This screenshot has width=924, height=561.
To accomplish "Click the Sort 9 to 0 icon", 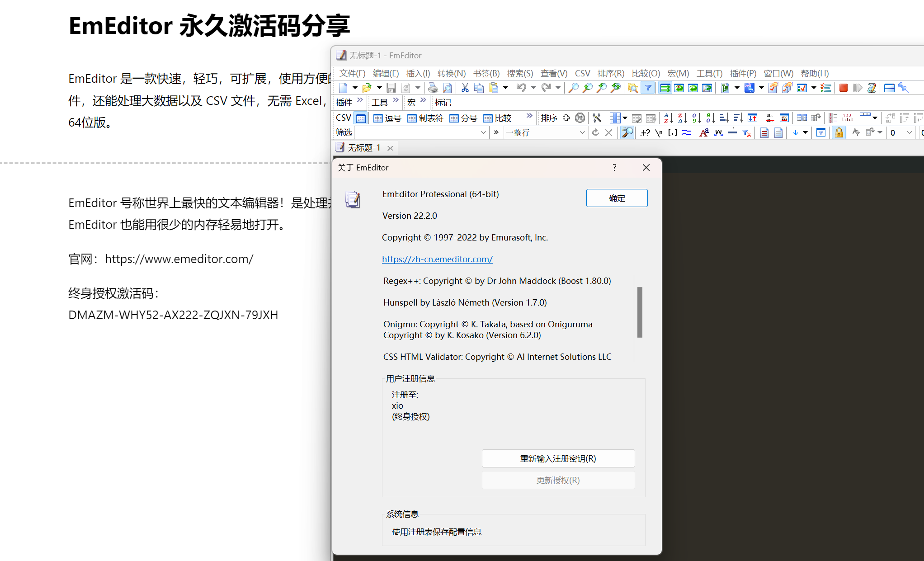I will (711, 118).
